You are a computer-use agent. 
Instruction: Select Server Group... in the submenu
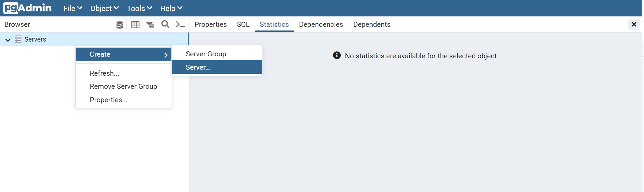[x=209, y=54]
